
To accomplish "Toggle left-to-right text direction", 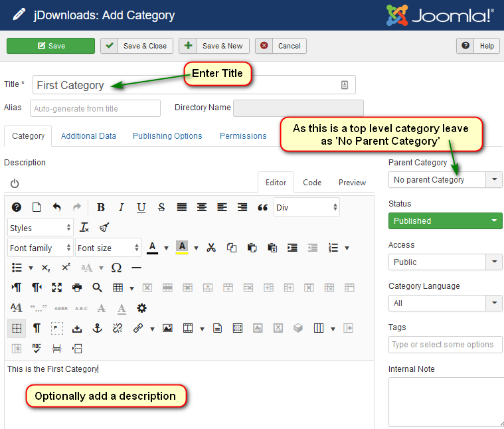I will click(17, 288).
